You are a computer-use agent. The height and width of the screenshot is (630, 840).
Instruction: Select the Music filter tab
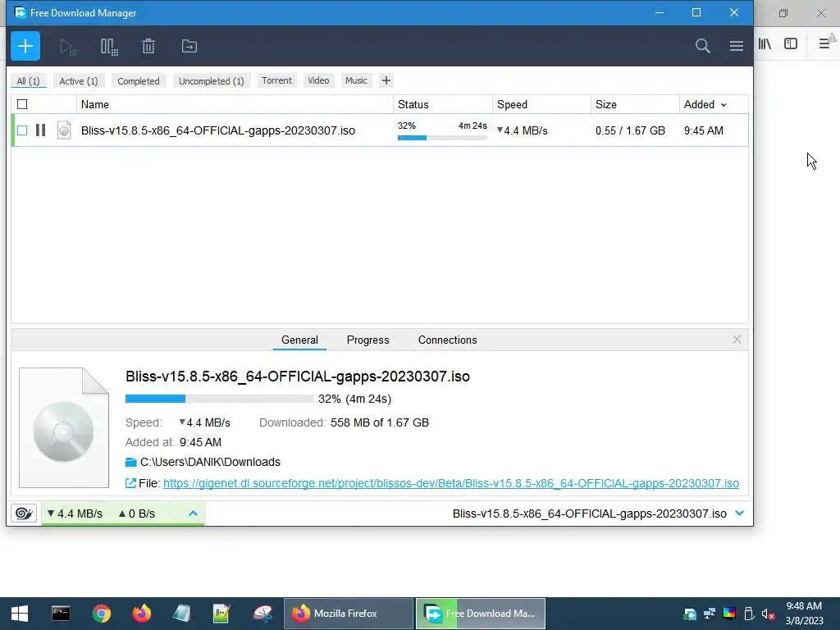[x=356, y=80]
